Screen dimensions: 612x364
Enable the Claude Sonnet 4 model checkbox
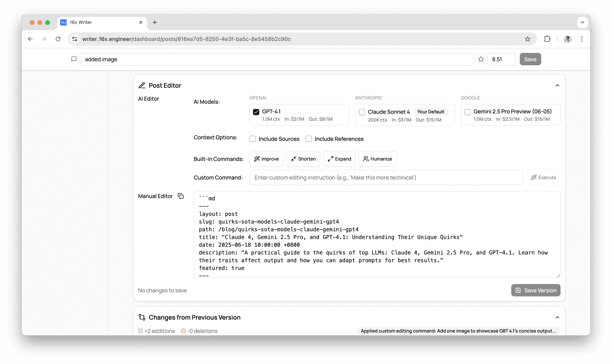(x=362, y=112)
